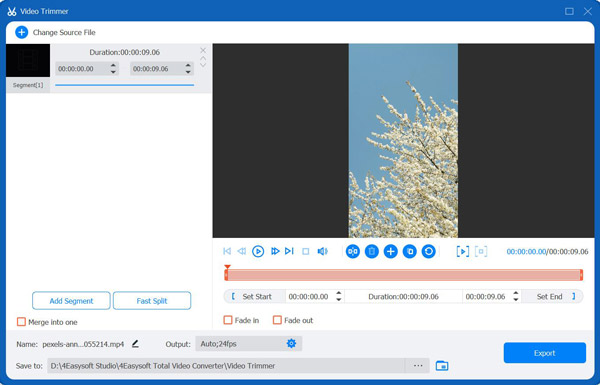Maximize the Video Trimmer window

tap(569, 11)
